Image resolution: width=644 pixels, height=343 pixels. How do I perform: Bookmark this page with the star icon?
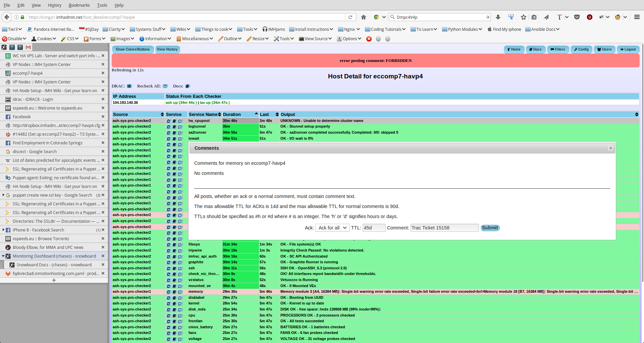click(523, 17)
